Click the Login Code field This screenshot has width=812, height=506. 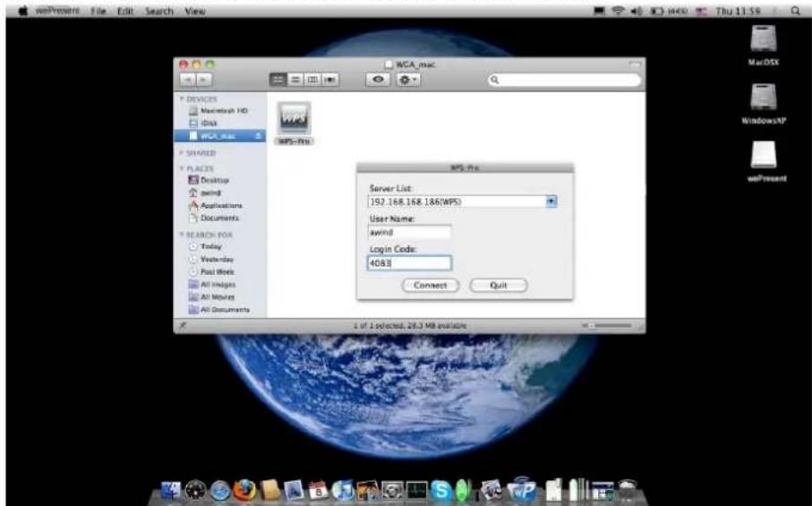[x=409, y=263]
